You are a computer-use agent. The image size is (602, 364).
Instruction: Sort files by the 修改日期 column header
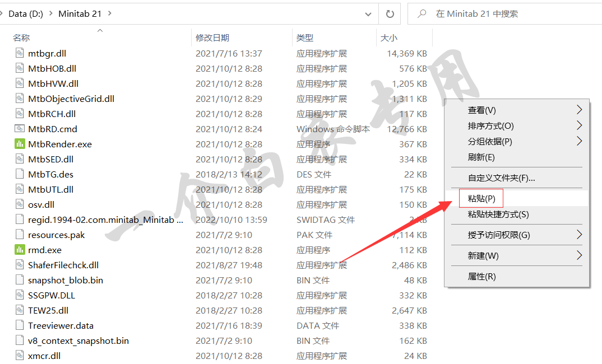(x=212, y=38)
